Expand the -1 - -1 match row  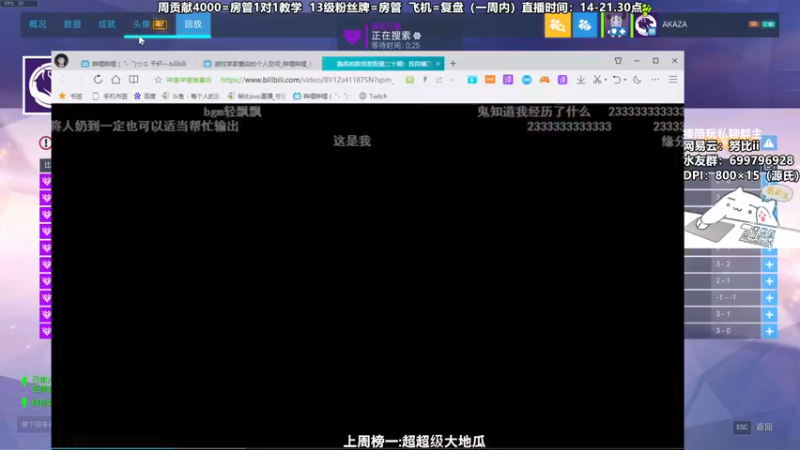pyautogui.click(x=769, y=298)
